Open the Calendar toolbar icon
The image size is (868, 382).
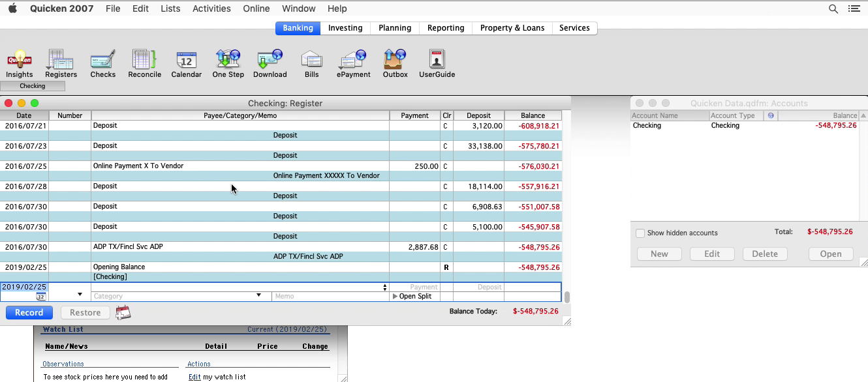coord(186,64)
